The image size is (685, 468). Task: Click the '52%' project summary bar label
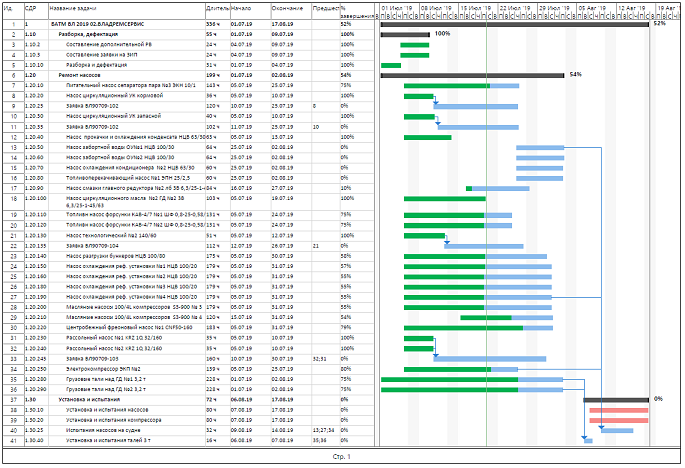click(659, 24)
